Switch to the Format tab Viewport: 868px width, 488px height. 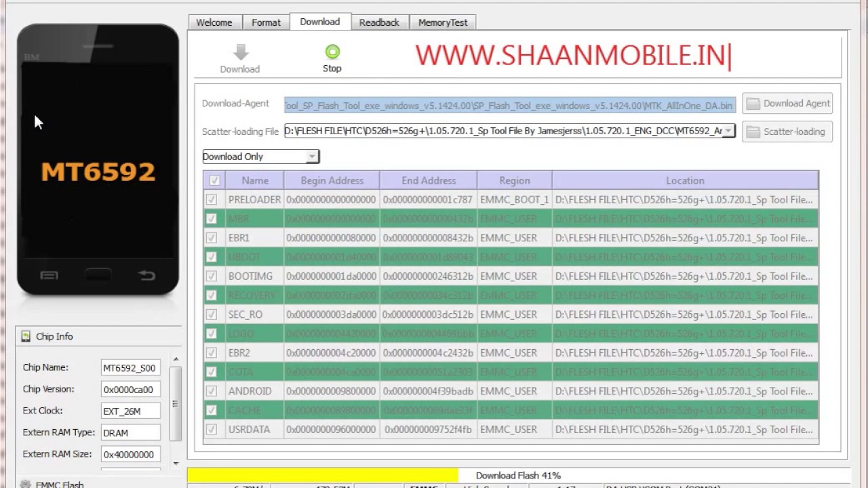(x=266, y=22)
